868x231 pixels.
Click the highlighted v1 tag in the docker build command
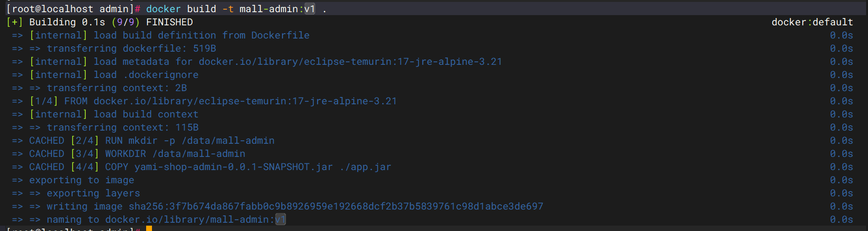(310, 9)
